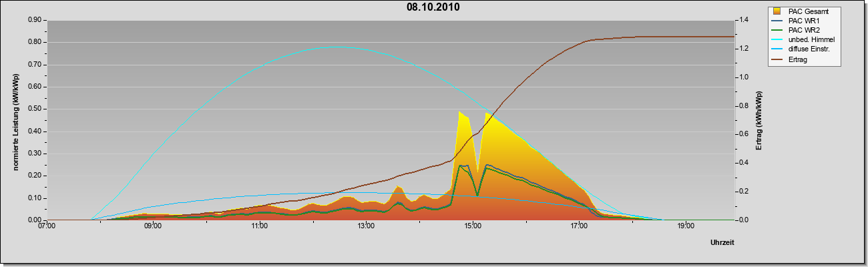Click the Ertrag legend entry
This screenshot has width=868, height=267.
point(803,59)
